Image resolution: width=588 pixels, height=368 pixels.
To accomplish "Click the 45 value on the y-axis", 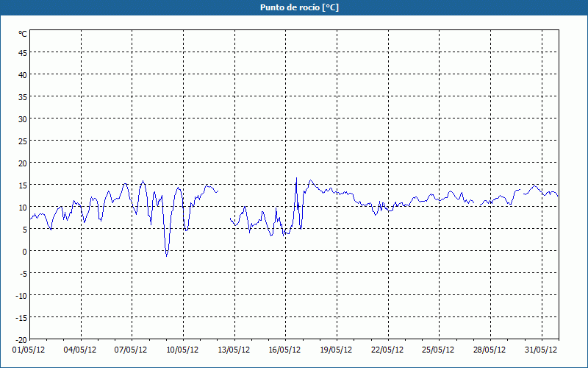I will (23, 53).
